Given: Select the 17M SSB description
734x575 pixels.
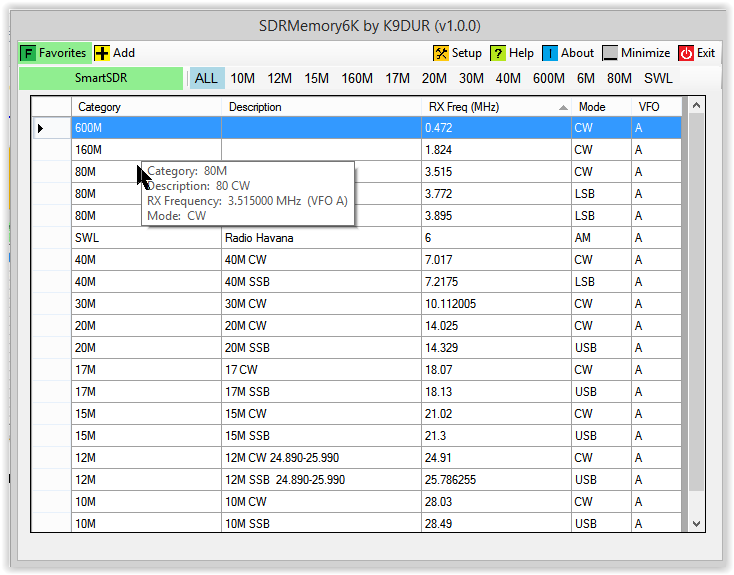Looking at the screenshot, I should tap(321, 392).
